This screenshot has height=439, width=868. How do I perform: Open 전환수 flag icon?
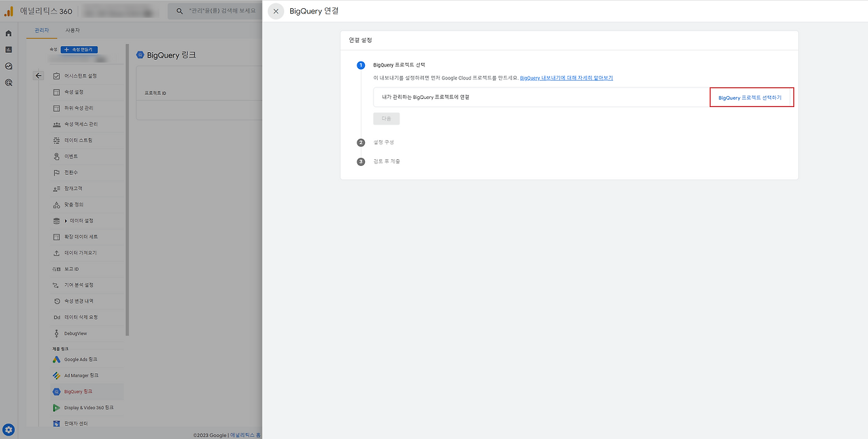(57, 173)
